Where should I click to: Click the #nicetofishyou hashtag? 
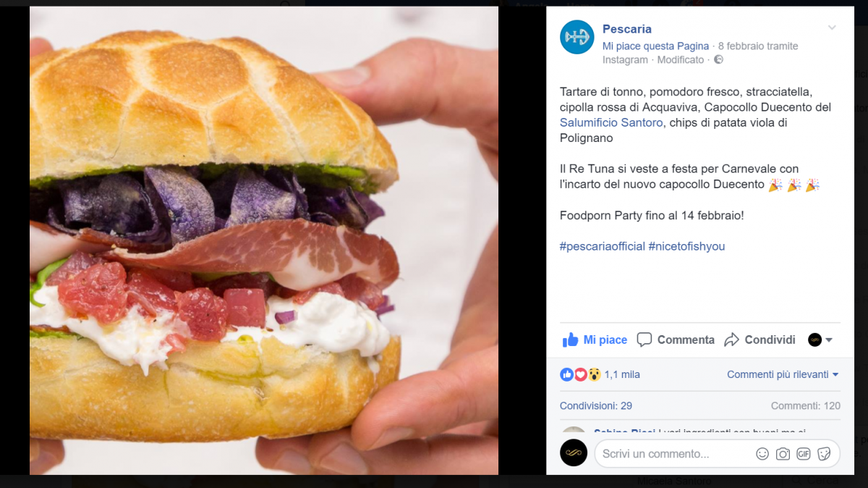[x=686, y=246]
